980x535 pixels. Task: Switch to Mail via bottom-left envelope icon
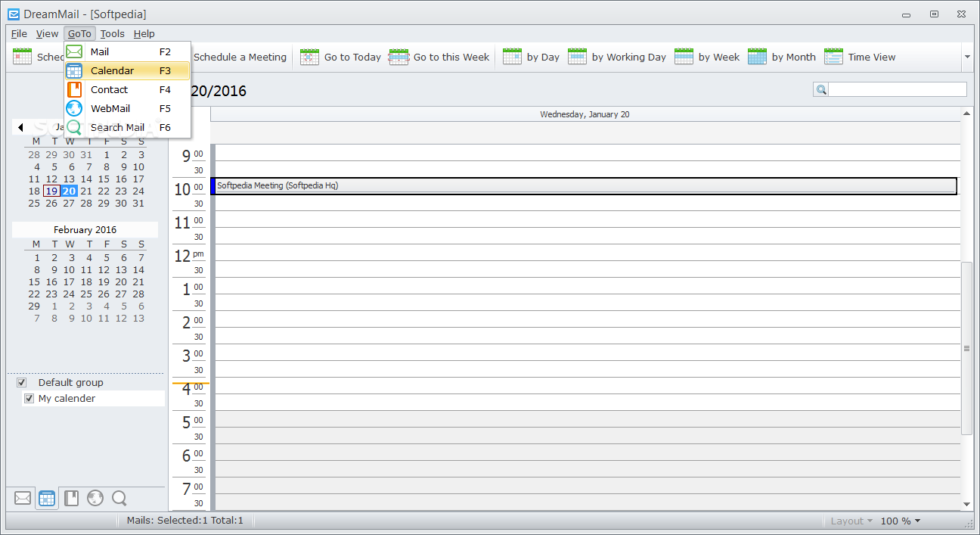pyautogui.click(x=23, y=498)
